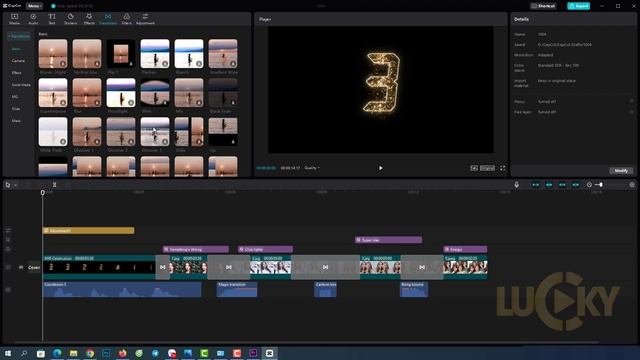Select the Dissolve 2 transition thumbnail
Viewport: 640px width, 360px height.
121,131
